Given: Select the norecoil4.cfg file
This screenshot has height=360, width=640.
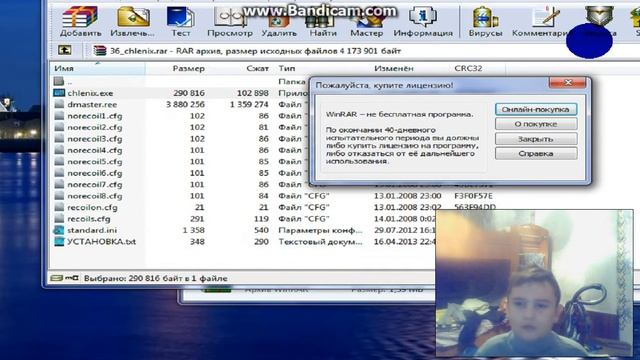Looking at the screenshot, I should pos(94,150).
